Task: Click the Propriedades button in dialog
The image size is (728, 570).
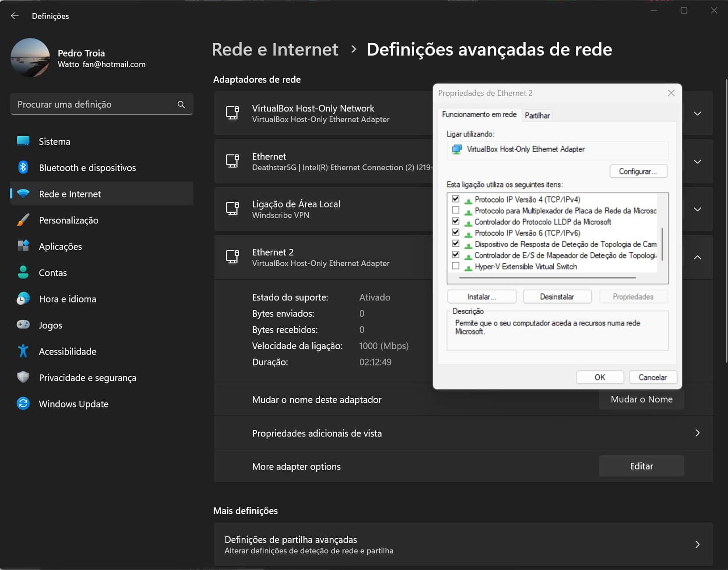Action: click(633, 297)
